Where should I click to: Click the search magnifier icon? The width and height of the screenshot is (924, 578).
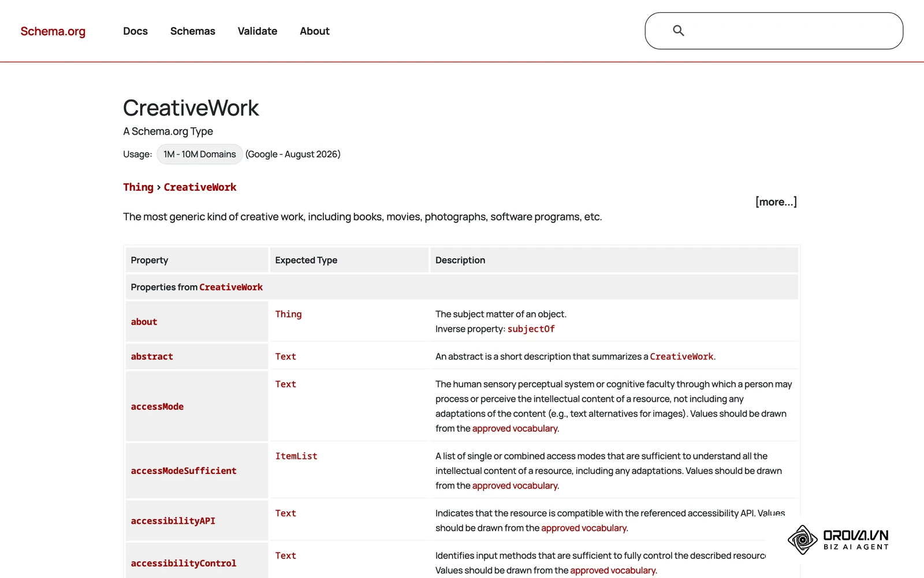coord(679,31)
